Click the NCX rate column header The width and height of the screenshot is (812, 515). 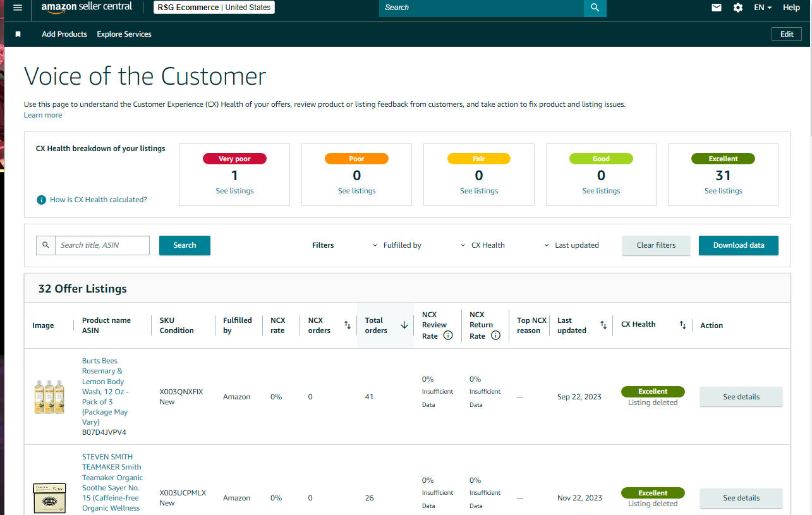click(277, 325)
